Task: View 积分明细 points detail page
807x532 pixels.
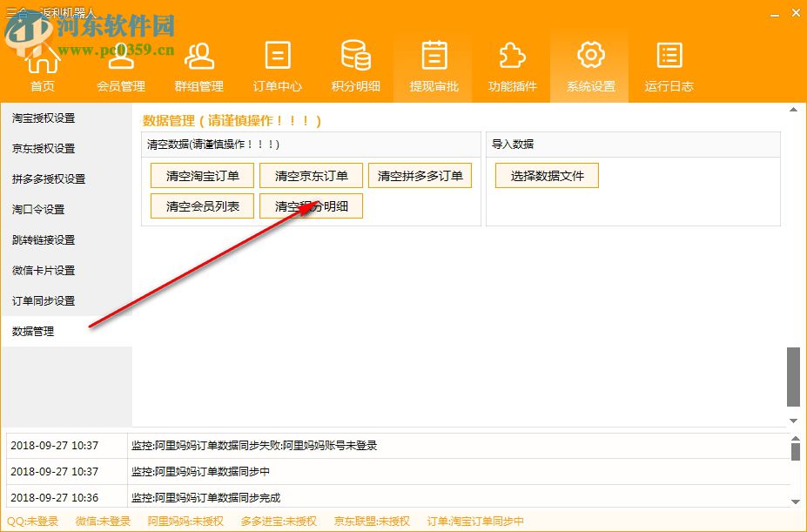Action: pos(355,61)
